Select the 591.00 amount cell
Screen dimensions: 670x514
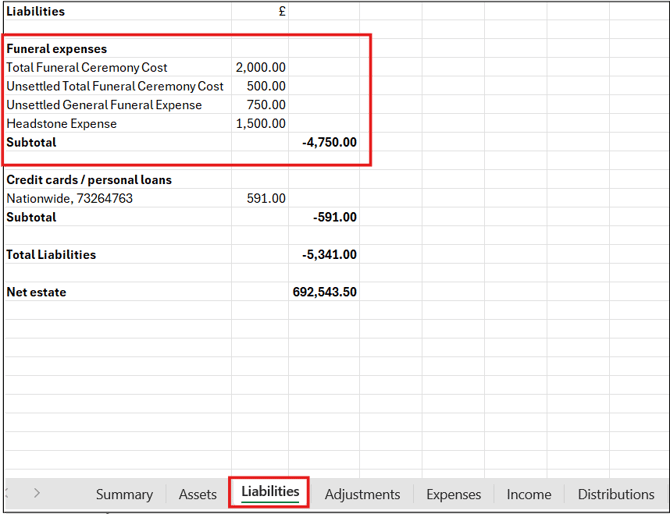pyautogui.click(x=260, y=199)
